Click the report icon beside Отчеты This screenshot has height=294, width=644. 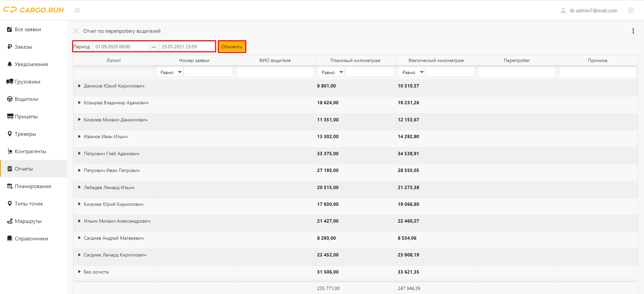click(x=10, y=169)
